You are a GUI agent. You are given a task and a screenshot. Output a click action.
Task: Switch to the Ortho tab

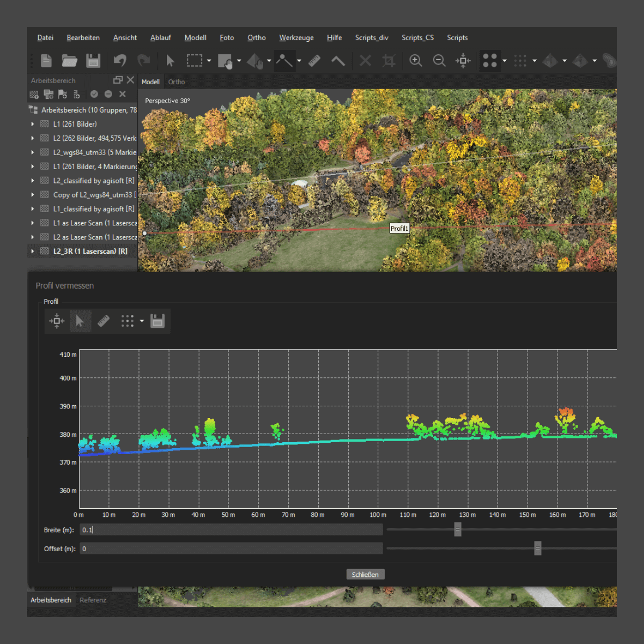click(176, 82)
